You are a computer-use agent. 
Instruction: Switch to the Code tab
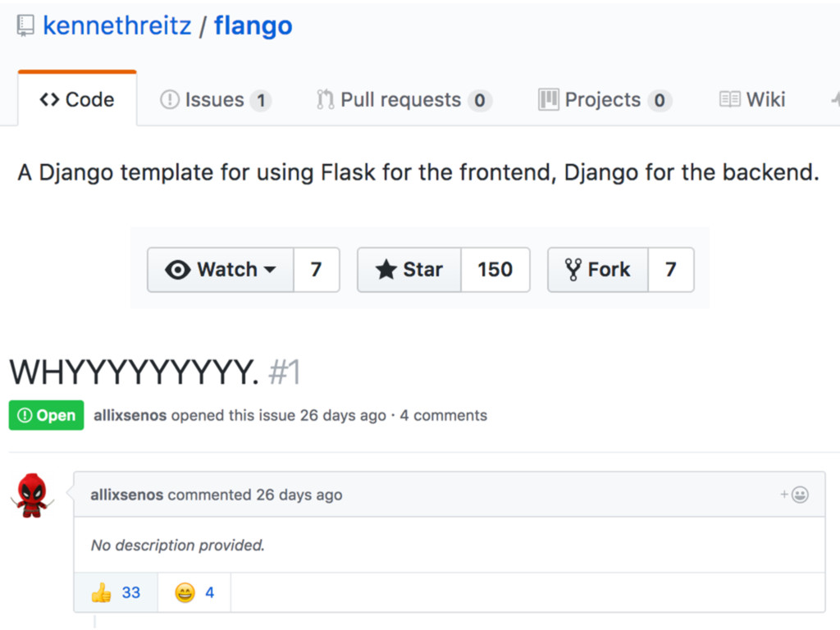[x=77, y=100]
